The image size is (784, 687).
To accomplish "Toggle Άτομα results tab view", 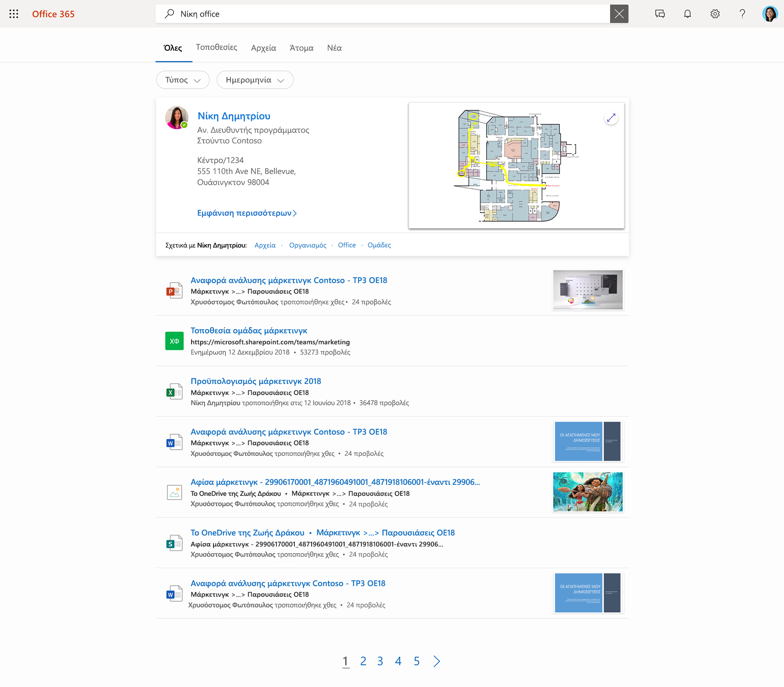I will point(301,47).
